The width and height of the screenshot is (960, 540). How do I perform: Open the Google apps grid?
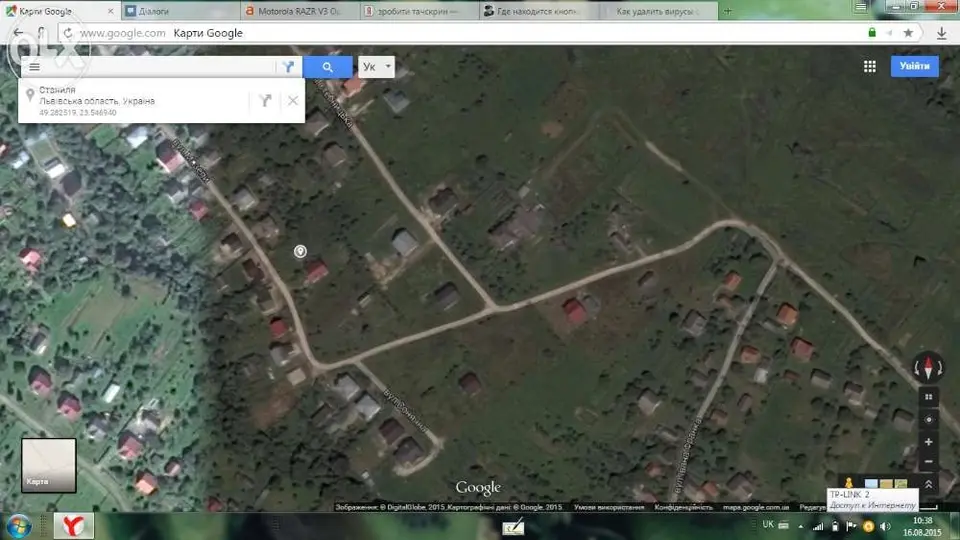[x=869, y=66]
